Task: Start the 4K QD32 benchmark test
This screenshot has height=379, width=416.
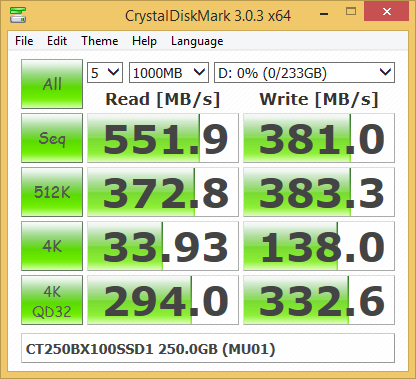Action: (52, 300)
